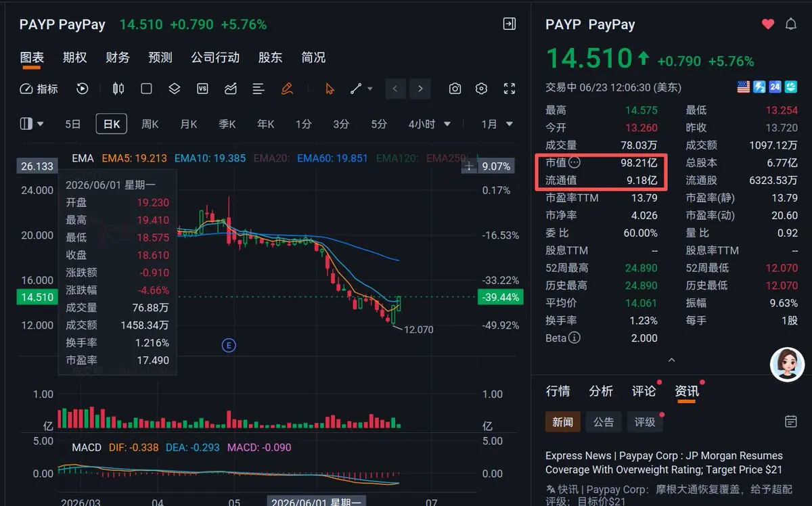The height and width of the screenshot is (506, 812).
Task: Show market cap info icon beside 市值
Action: (x=574, y=163)
